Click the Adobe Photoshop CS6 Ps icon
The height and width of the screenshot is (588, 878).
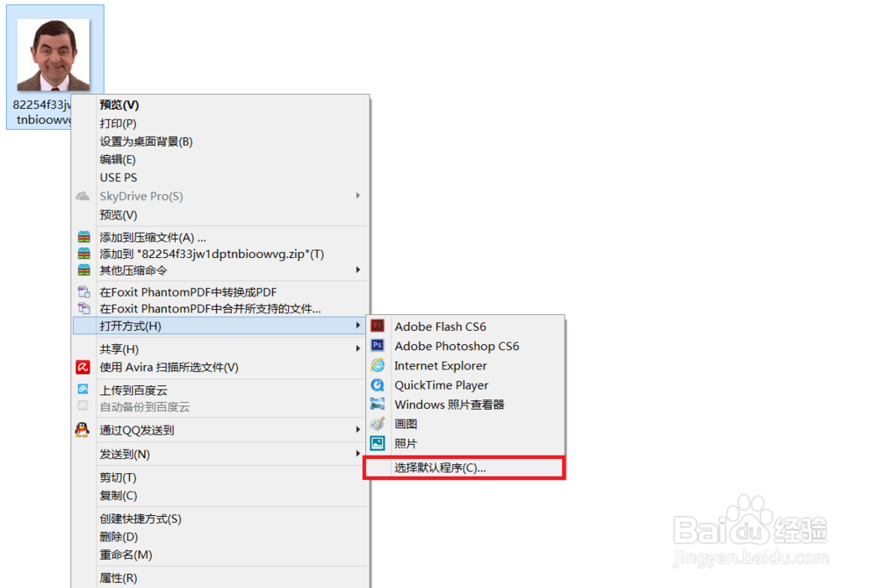pos(378,346)
